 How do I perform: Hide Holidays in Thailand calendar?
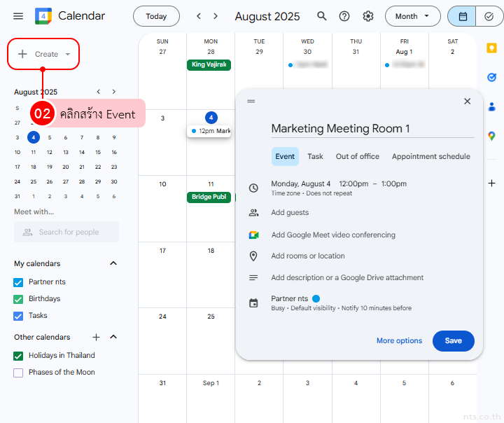(x=18, y=356)
